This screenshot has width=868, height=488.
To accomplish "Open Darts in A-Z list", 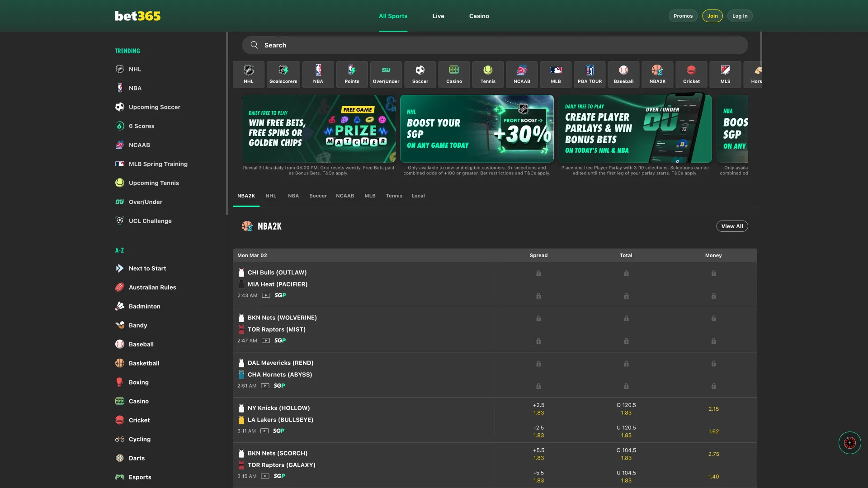I will pos(137,458).
